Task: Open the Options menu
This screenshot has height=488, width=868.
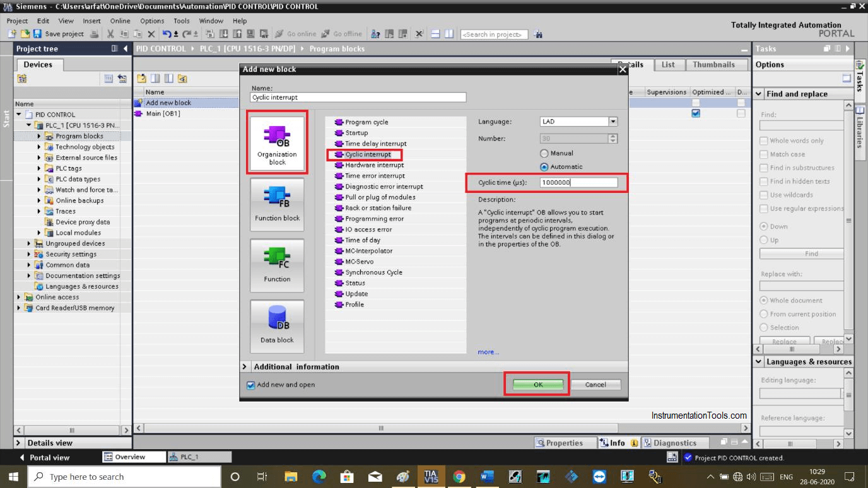Action: point(152,21)
